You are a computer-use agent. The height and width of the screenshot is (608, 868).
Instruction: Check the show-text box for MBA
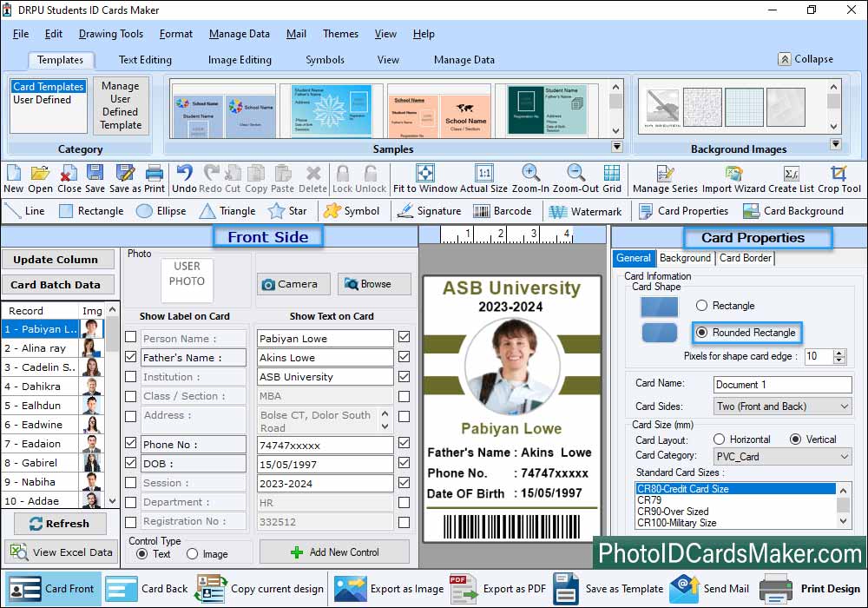404,396
